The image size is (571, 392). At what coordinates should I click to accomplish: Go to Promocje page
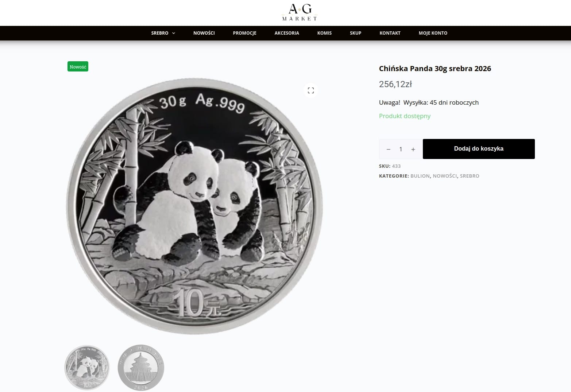[244, 33]
